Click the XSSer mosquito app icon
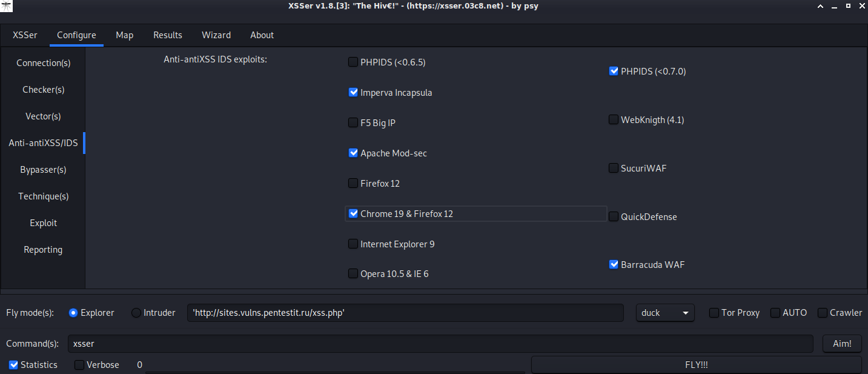The image size is (868, 374). 6,6
